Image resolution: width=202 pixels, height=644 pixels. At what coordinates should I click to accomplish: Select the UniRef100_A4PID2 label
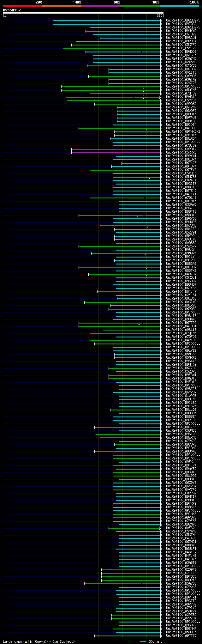coord(181,340)
